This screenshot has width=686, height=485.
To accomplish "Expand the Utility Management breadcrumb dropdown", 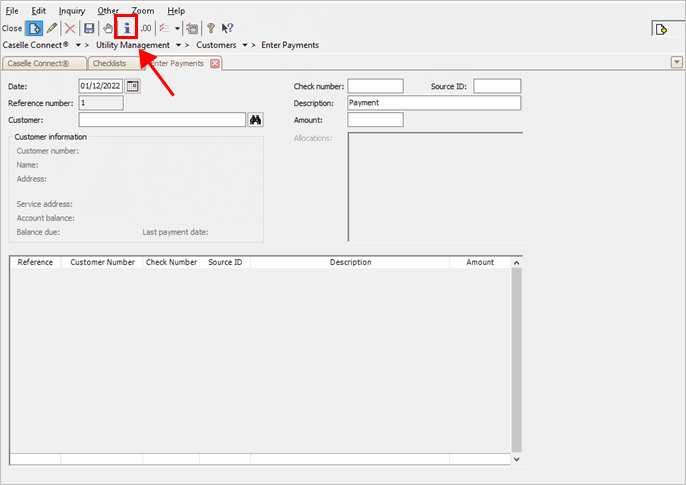I will pos(178,45).
